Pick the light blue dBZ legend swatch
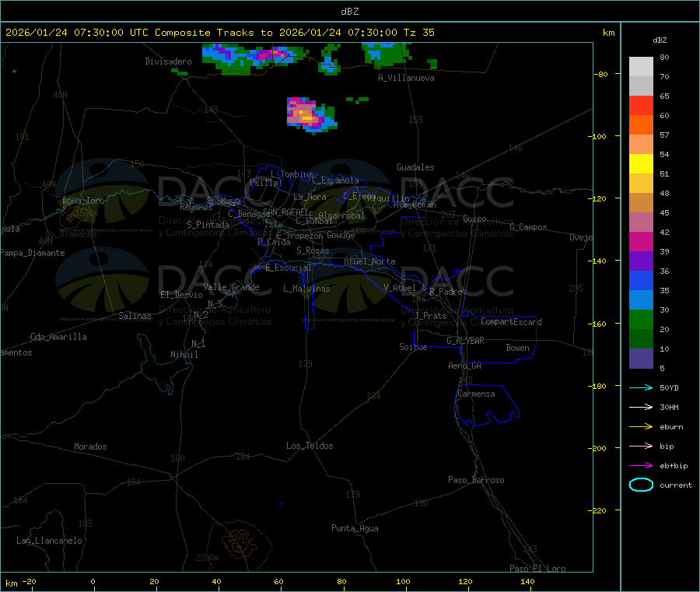Viewport: 700px width, 592px height. [x=641, y=300]
